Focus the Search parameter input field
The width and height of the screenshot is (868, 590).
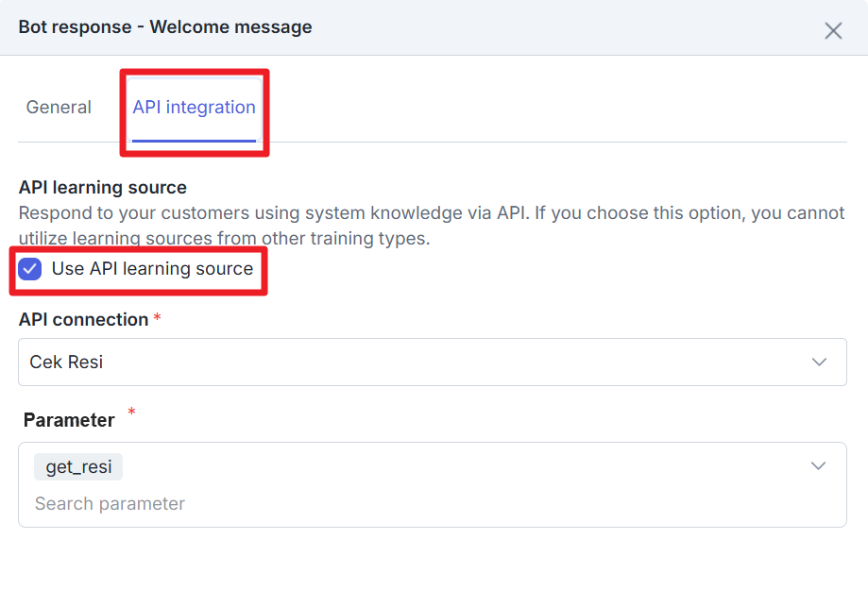(x=283, y=504)
